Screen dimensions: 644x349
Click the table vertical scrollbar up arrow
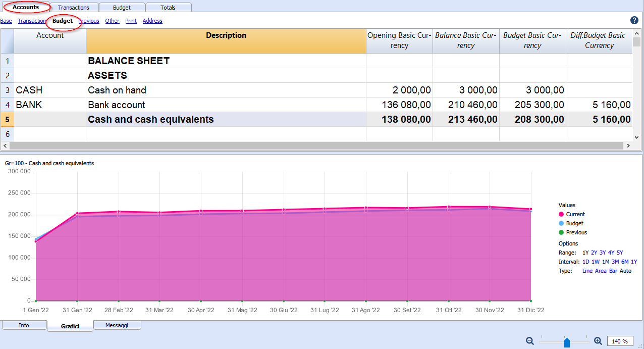pyautogui.click(x=637, y=33)
